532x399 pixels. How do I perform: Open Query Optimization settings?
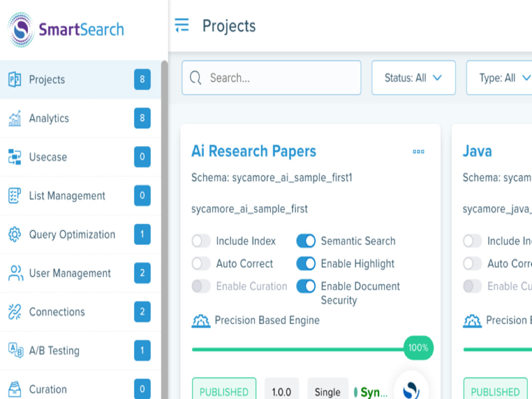72,234
